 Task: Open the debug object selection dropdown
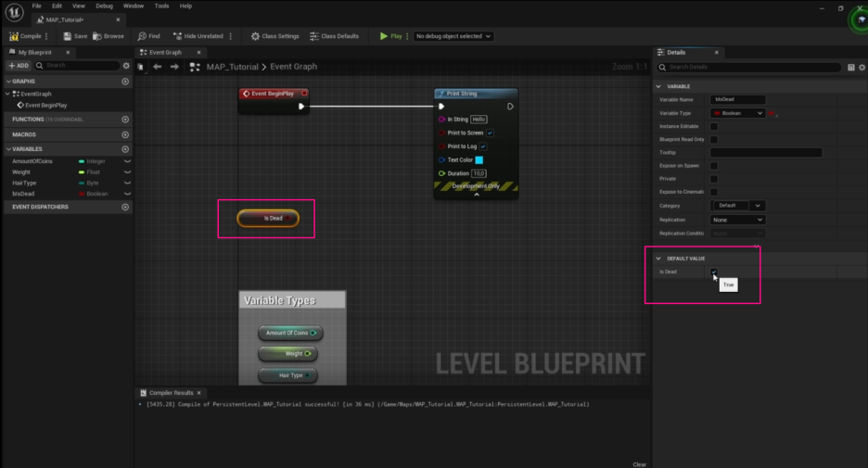tap(453, 36)
